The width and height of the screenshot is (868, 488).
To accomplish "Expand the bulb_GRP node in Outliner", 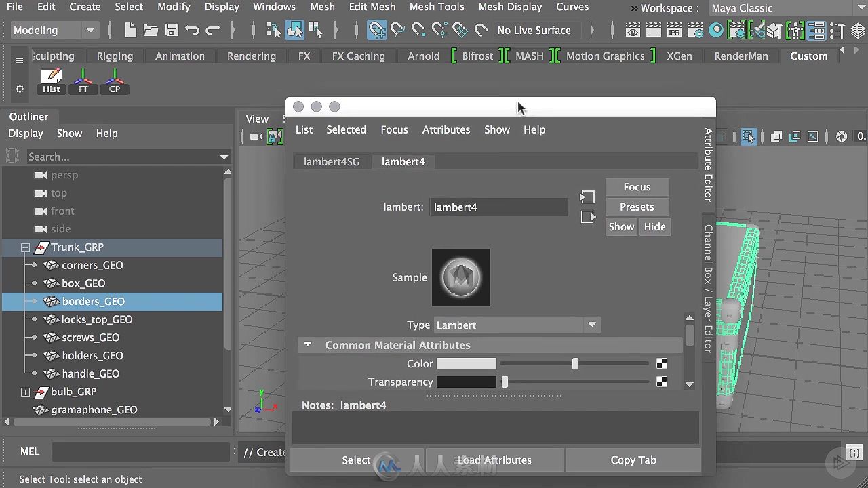I will coord(25,392).
